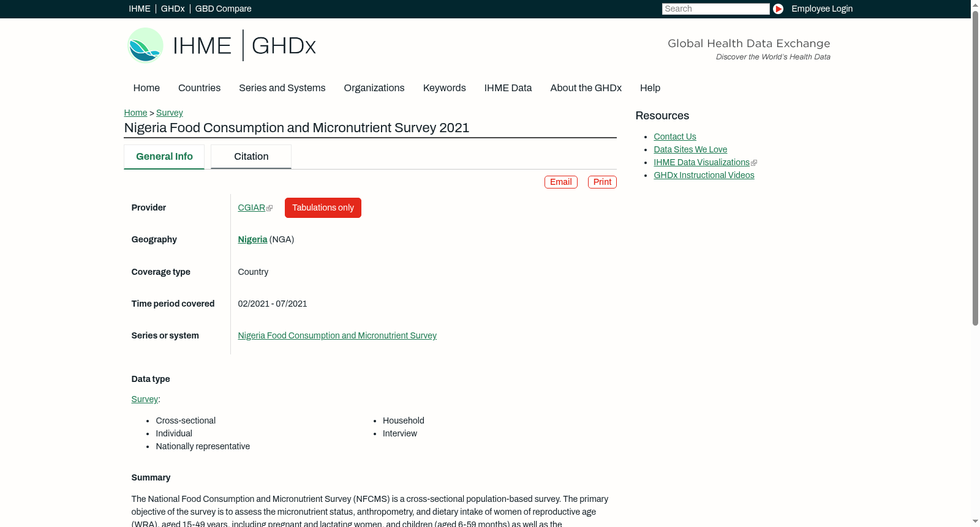
Task: Open GHDx Instructional Videos link
Action: tap(704, 176)
